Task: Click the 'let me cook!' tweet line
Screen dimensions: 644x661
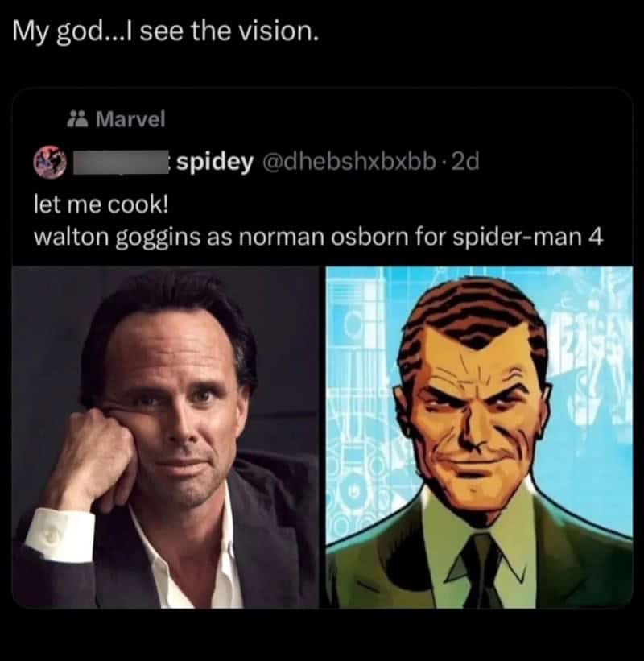Action: [101, 205]
